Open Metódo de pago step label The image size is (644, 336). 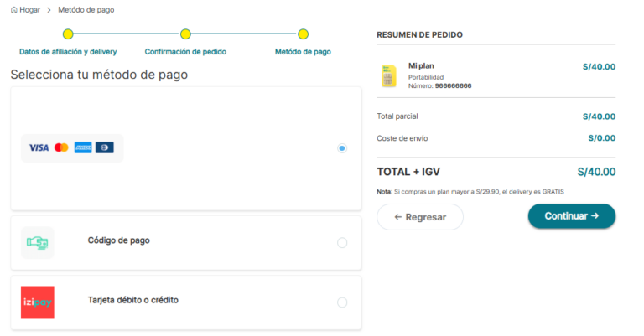303,52
